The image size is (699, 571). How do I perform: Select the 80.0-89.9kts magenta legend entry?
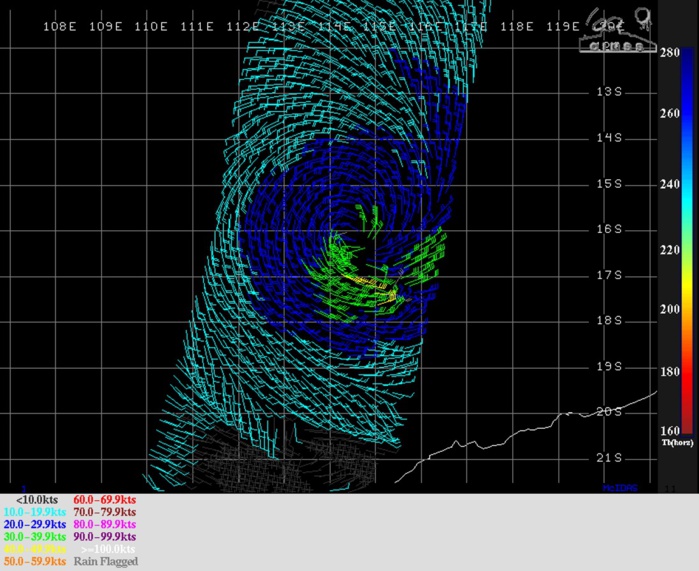[x=105, y=524]
